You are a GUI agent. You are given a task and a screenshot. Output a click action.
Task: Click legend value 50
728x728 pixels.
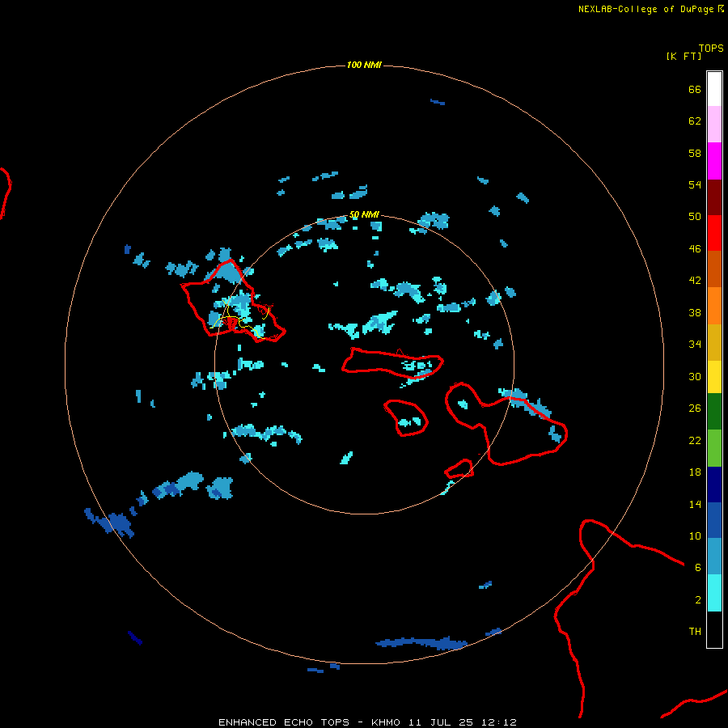coord(695,217)
